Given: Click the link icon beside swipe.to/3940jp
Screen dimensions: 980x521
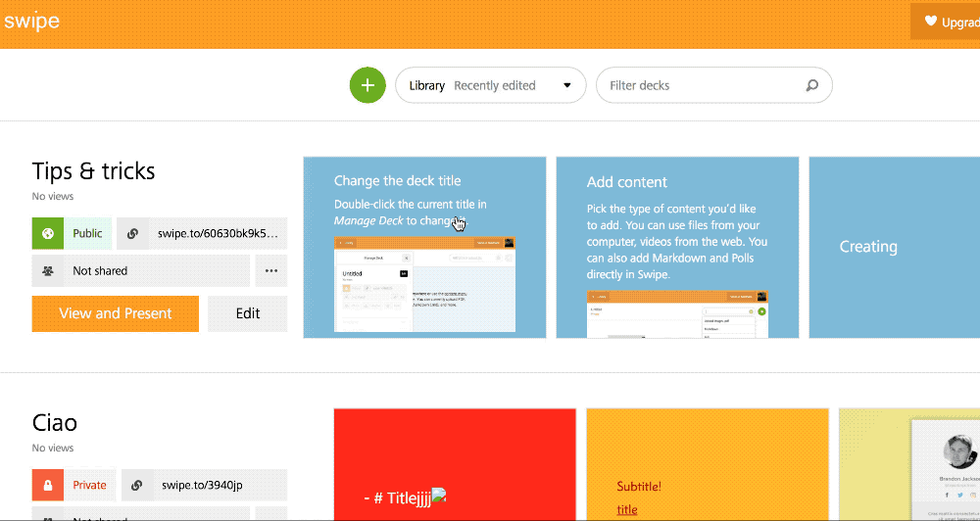Looking at the screenshot, I should [x=136, y=485].
